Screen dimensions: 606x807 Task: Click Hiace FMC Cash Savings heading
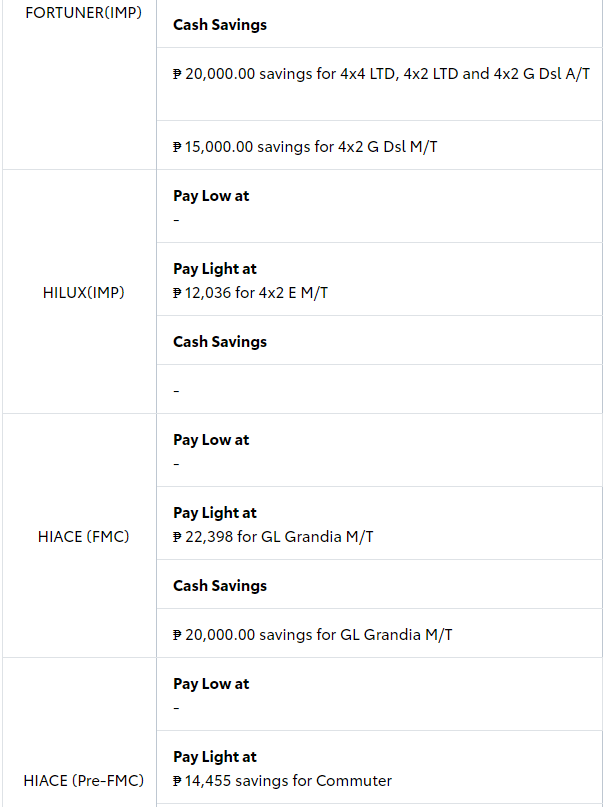220,586
